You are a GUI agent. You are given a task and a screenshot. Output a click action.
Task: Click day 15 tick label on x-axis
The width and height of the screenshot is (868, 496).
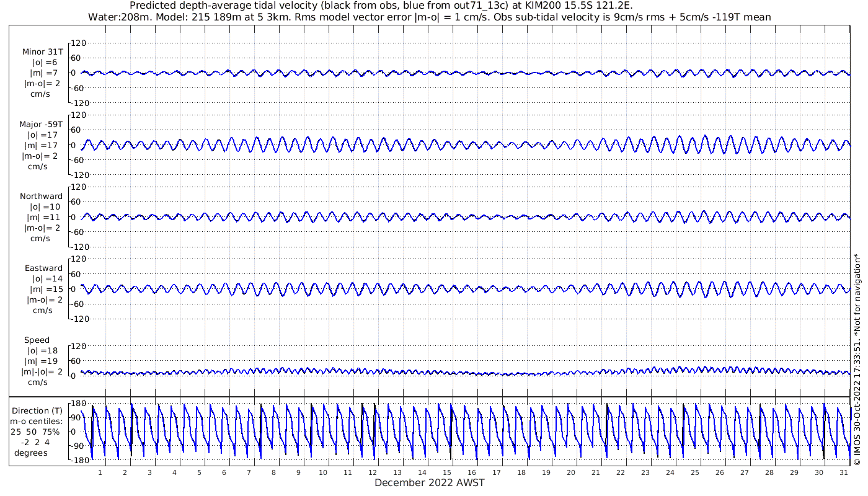(x=447, y=472)
